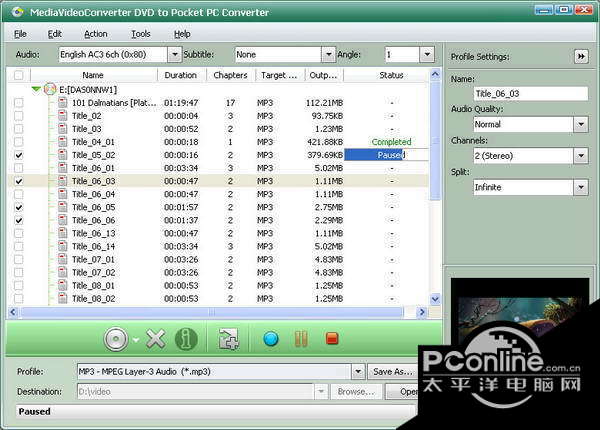
Task: Uncheck the Title_06_03 checkbox
Action: [x=18, y=181]
